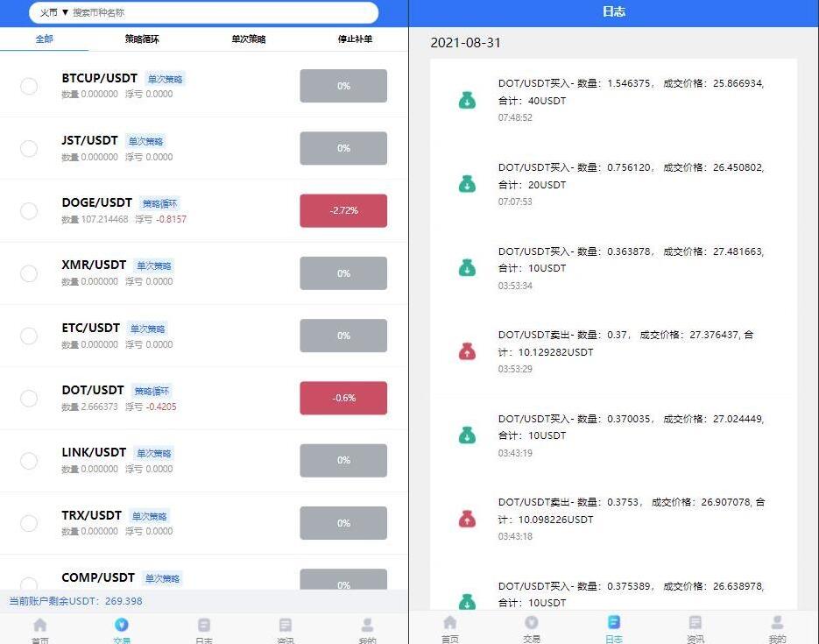The height and width of the screenshot is (644, 819).
Task: Select the XMR/USDT radio button
Action: (x=29, y=273)
